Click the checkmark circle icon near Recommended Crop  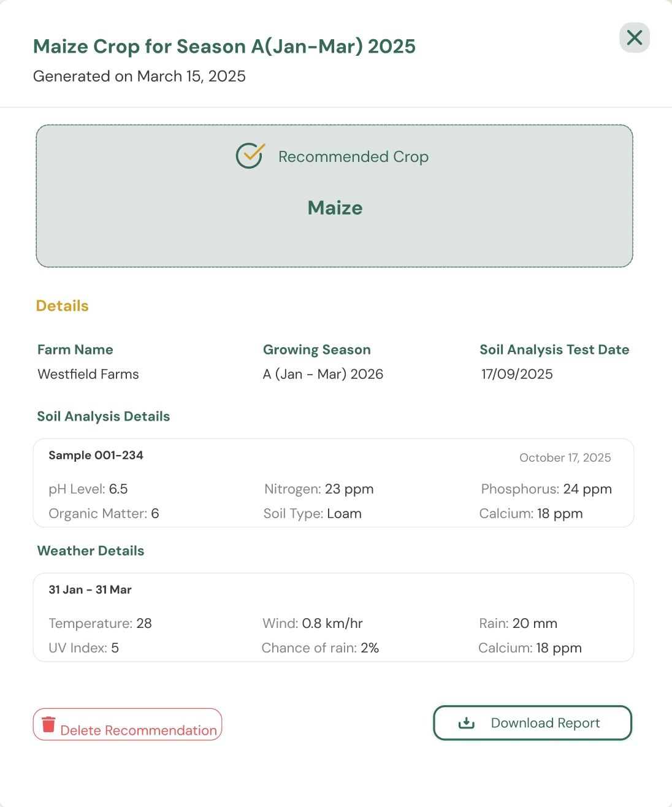click(x=250, y=156)
